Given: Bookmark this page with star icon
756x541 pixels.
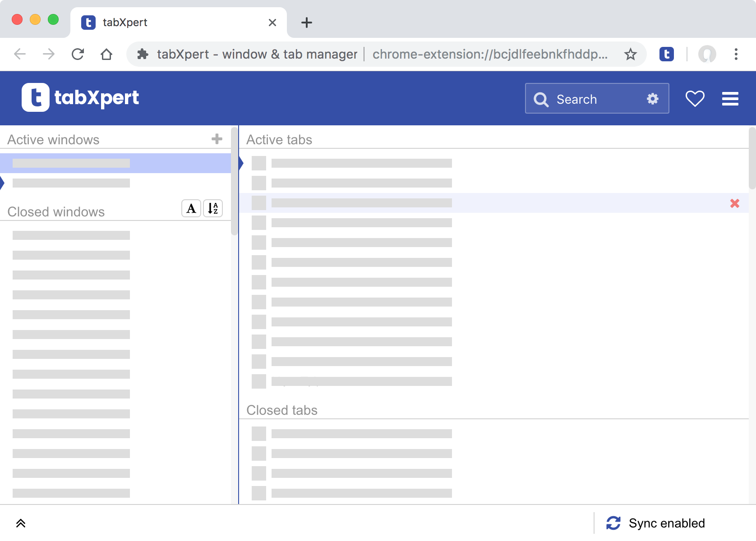Looking at the screenshot, I should (631, 54).
